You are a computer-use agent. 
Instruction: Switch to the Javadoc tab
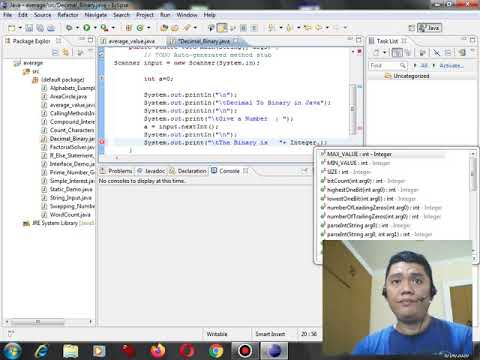[155, 171]
